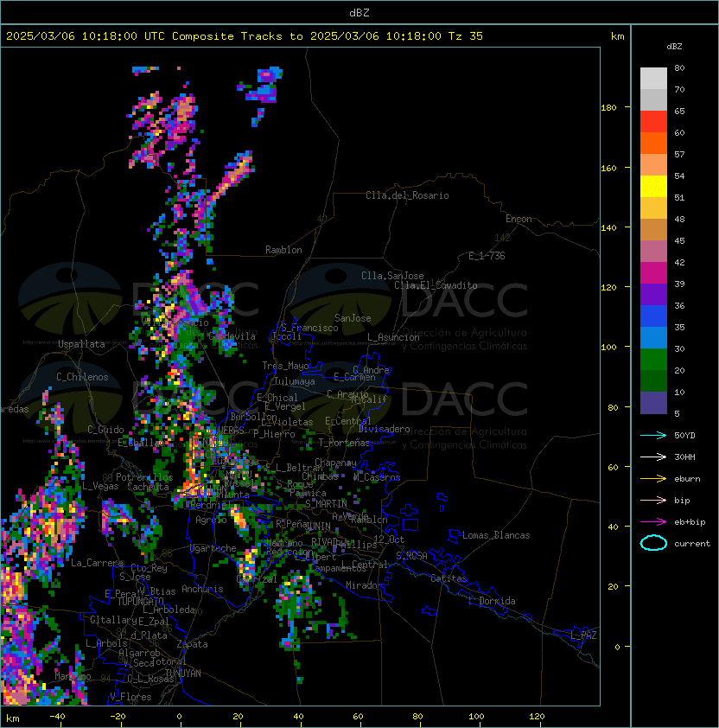Click the 'km' unit label at top right
The height and width of the screenshot is (728, 719).
click(x=617, y=36)
